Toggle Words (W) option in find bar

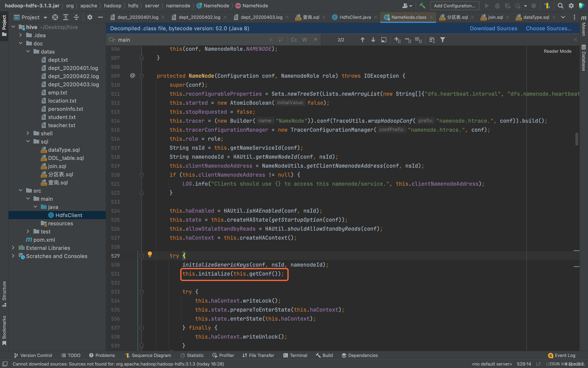304,40
